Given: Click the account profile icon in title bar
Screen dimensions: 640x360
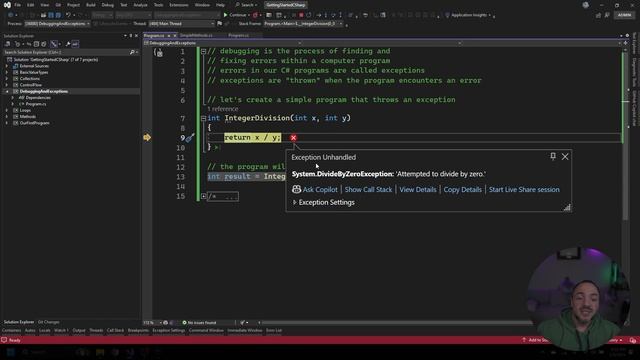Looking at the screenshot, I should click(586, 5).
